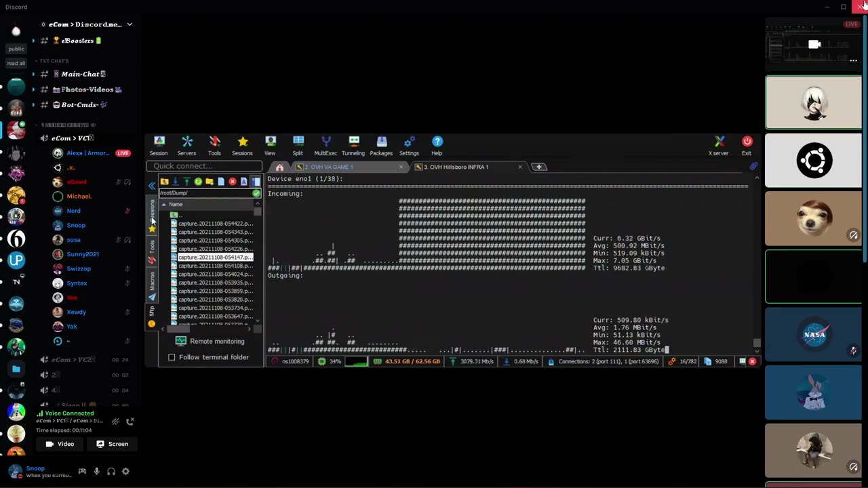The width and height of the screenshot is (868, 488).
Task: Click the read all button
Action: [16, 63]
